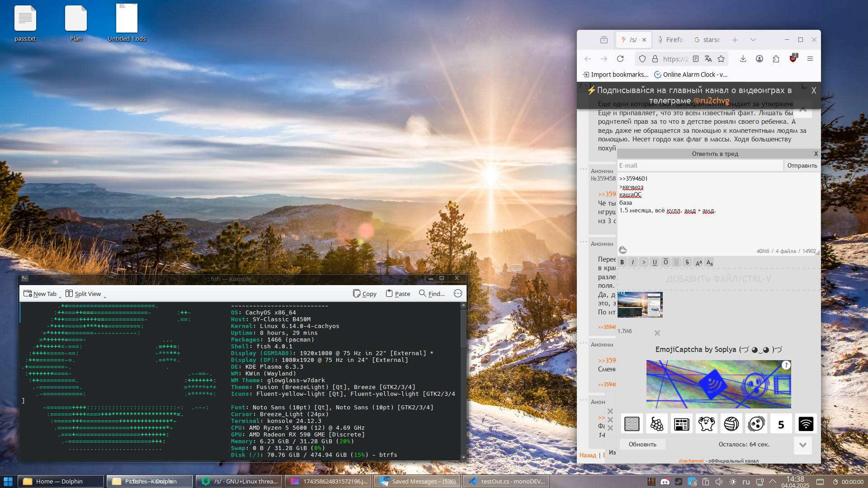Viewport: 868px width, 488px height.
Task: Click the grapes emoji captcha tile
Action: tap(656, 424)
